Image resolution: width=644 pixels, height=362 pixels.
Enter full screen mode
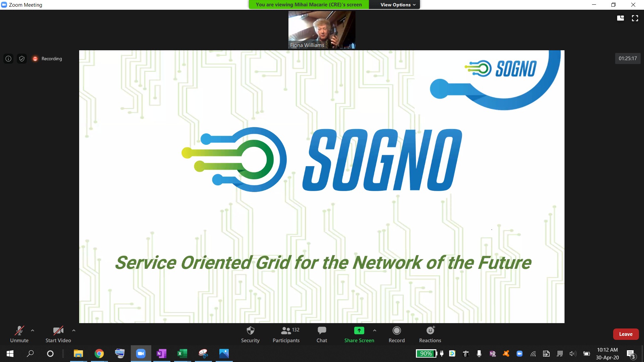635,18
